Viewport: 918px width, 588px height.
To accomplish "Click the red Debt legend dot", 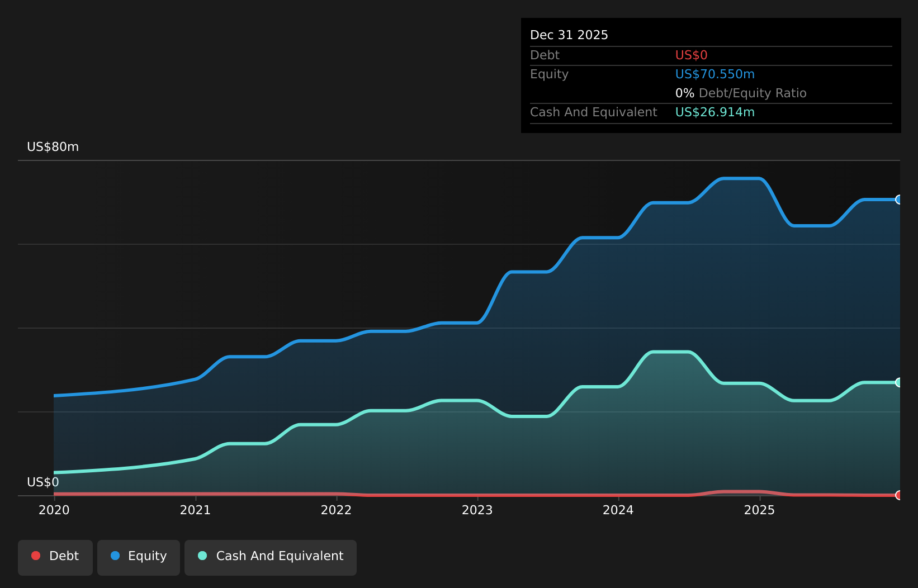I will (36, 556).
